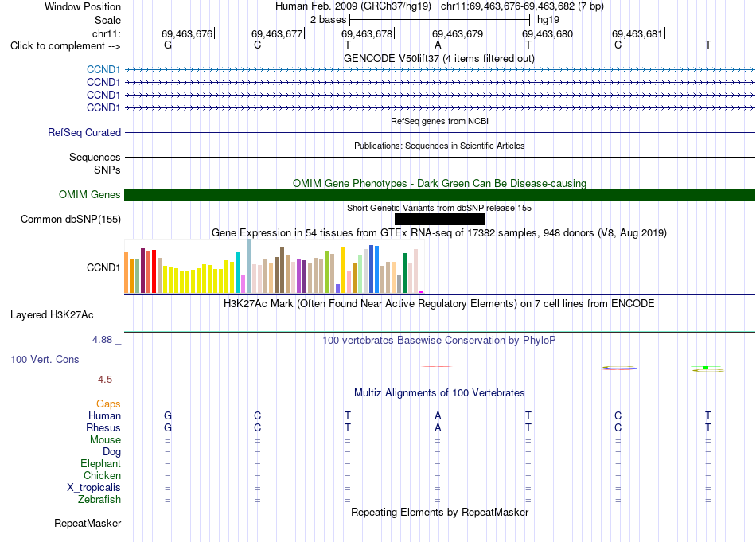Click the bright green PhyloP conservation mark

click(x=706, y=368)
